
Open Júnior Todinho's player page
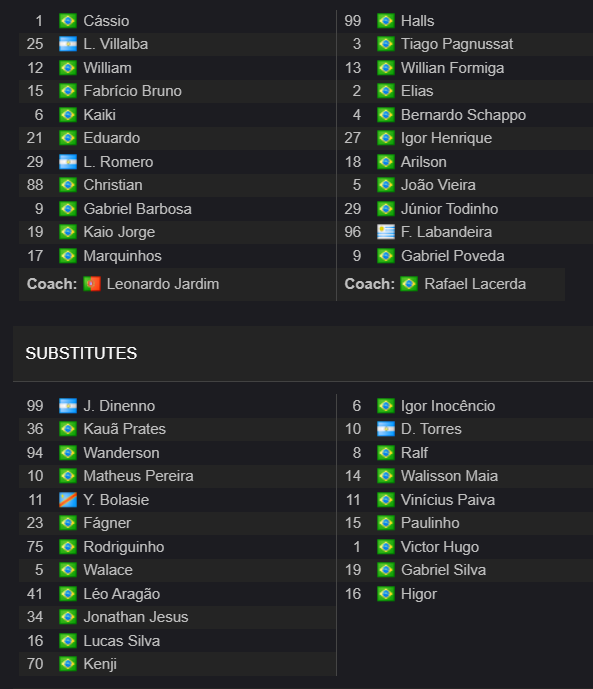tap(449, 209)
